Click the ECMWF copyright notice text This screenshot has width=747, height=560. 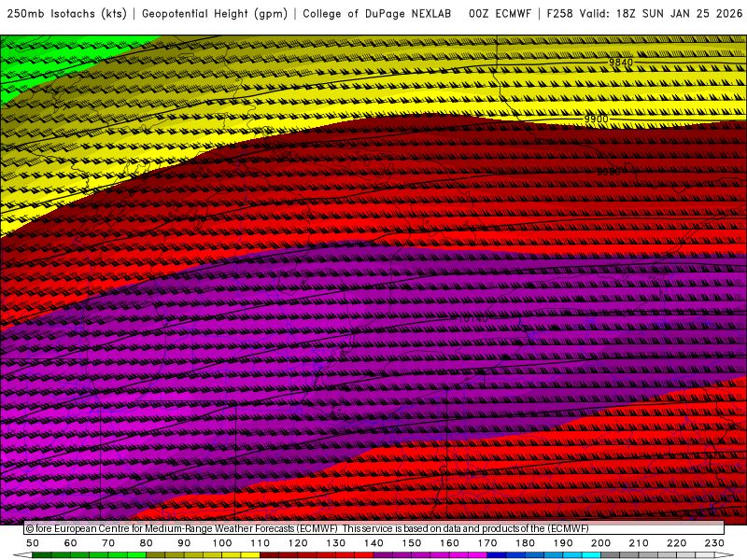308,528
